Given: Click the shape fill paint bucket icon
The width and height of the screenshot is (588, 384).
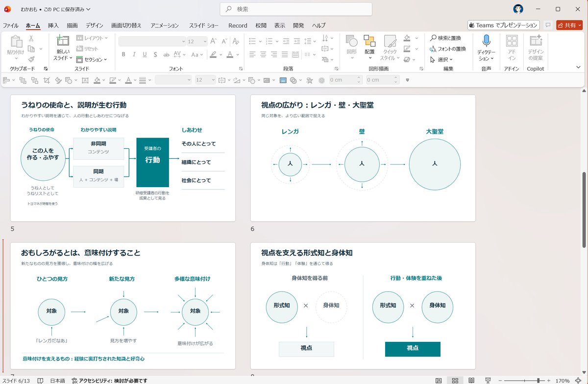Looking at the screenshot, I should pyautogui.click(x=407, y=38).
